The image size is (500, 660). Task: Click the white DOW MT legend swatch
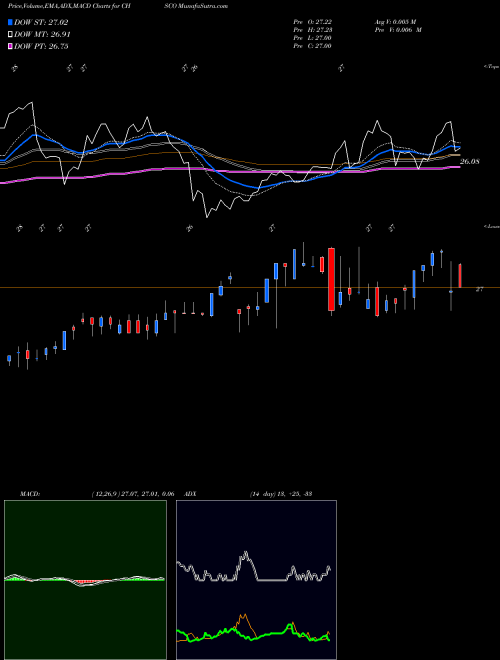11,35
